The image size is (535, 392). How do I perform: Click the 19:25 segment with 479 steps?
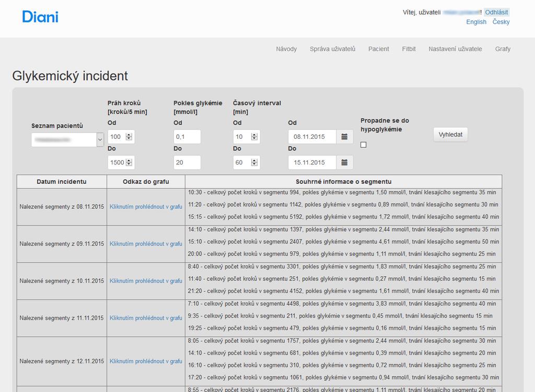click(342, 328)
